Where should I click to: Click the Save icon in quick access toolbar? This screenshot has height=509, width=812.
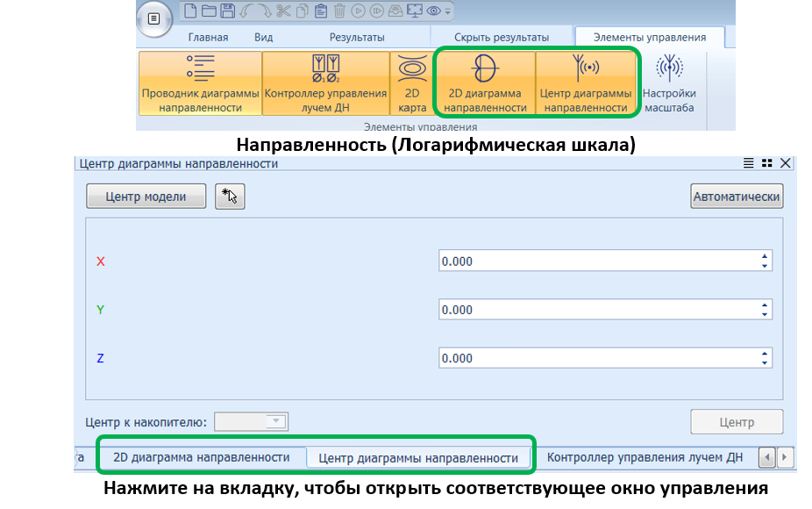pyautogui.click(x=227, y=11)
